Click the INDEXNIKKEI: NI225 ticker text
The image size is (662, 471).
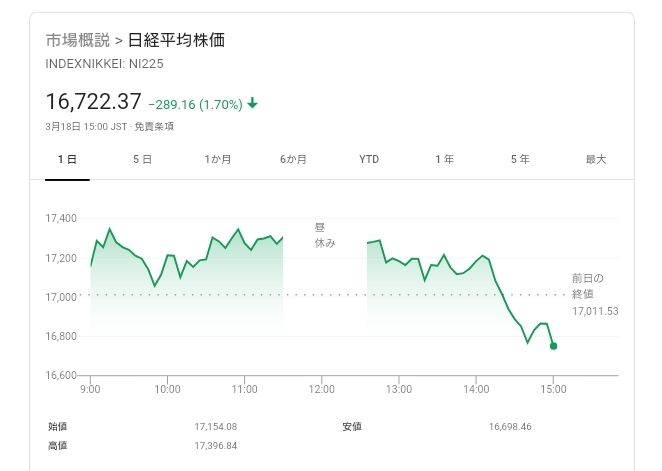[104, 64]
